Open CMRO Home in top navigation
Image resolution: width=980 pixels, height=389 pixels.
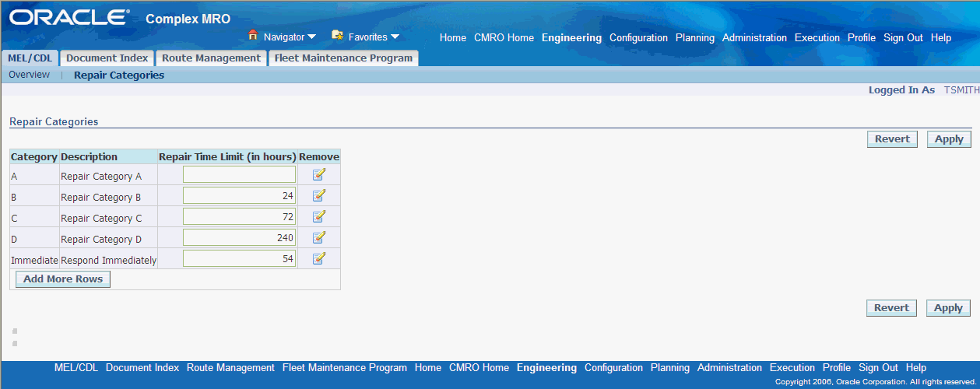[504, 37]
